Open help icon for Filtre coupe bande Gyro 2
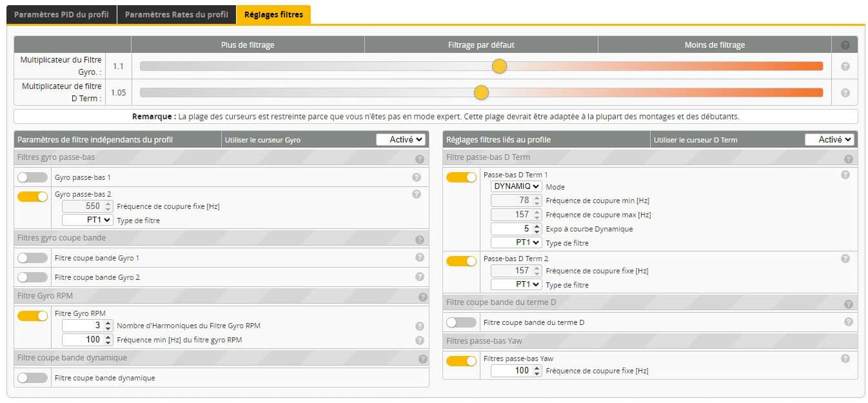The height and width of the screenshot is (403, 868). point(419,277)
